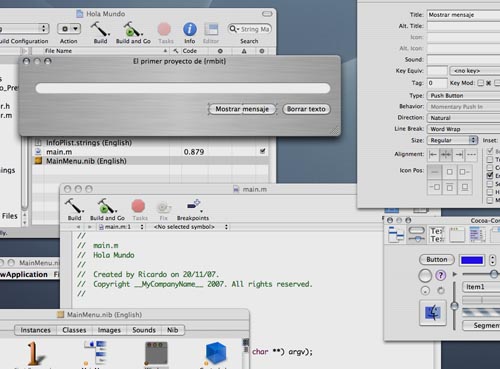Screen dimensions: 500x369
Task: Click the red Tasks stop icon in Hola Mundo
Action: (164, 29)
